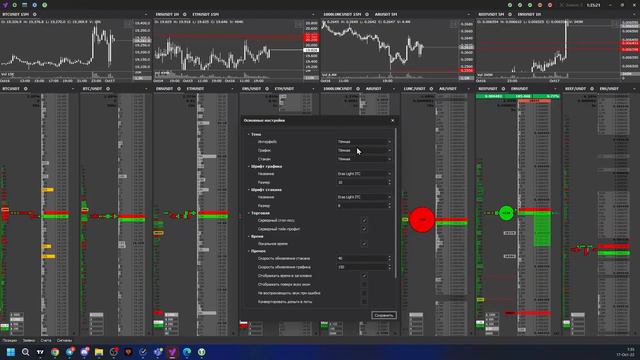
Task: Open the Позиции bottom tab
Action: pyautogui.click(x=9, y=340)
